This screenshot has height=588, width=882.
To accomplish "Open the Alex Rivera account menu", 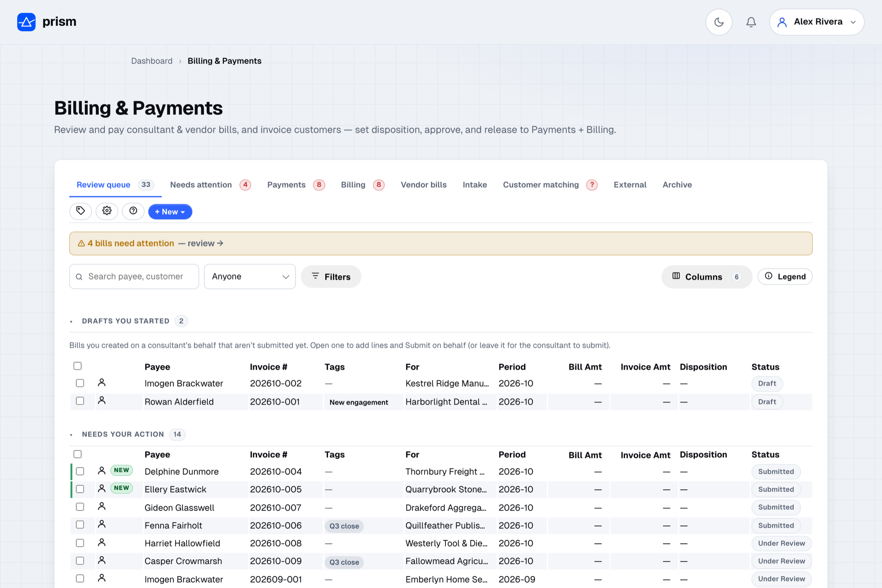I will tap(817, 22).
